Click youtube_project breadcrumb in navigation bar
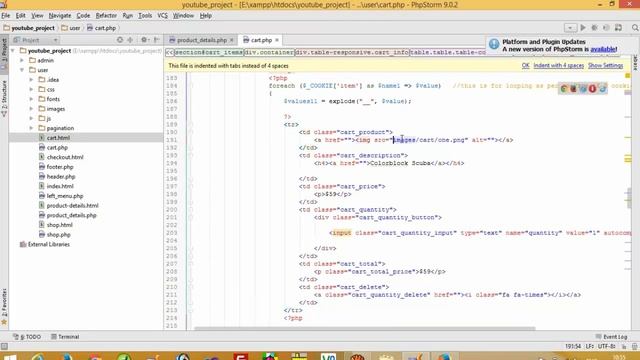 (x=29, y=28)
